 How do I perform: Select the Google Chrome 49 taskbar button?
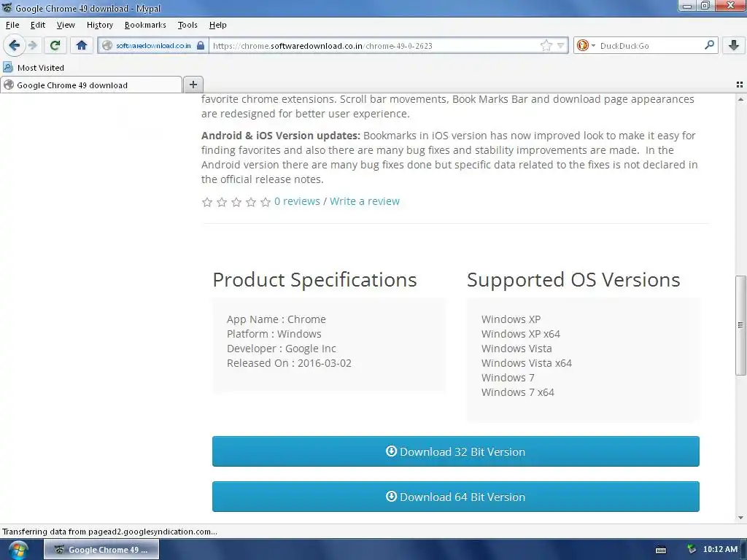click(x=101, y=550)
